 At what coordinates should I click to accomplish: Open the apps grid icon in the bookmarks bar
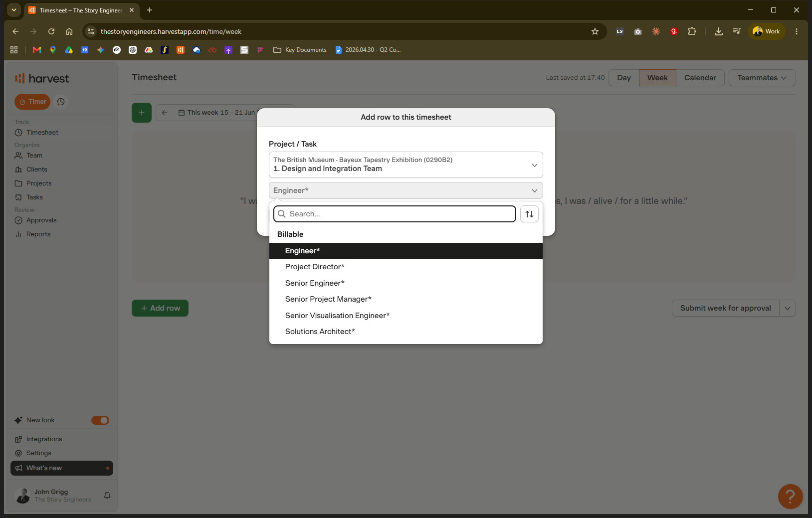point(14,50)
